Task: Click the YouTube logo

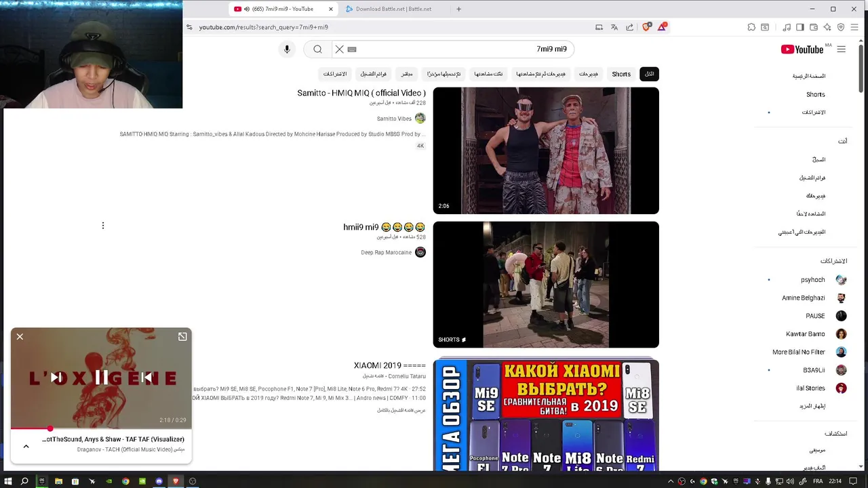Action: coord(802,49)
